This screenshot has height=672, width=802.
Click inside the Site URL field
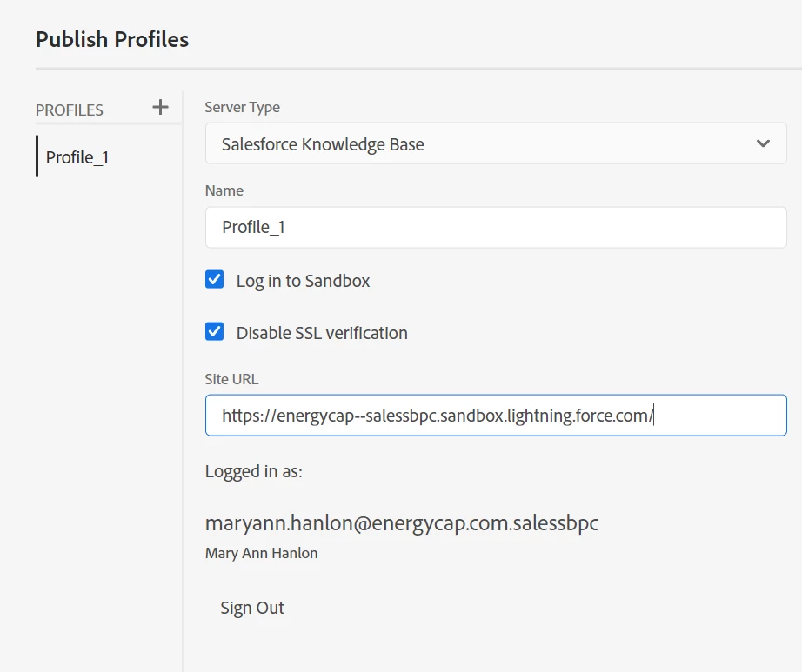[x=496, y=415]
